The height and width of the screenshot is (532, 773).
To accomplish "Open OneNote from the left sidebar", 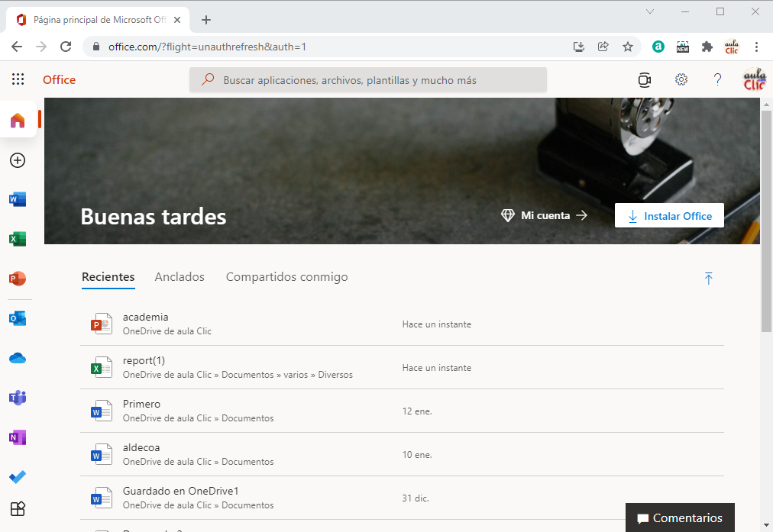I will click(x=18, y=437).
